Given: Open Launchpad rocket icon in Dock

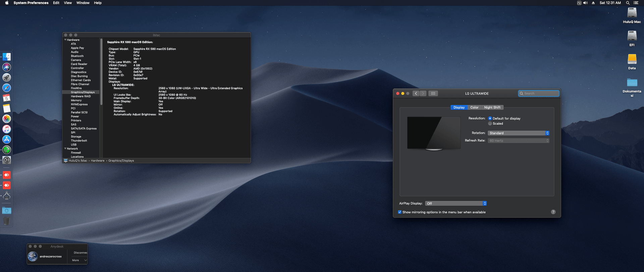Looking at the screenshot, I should tap(7, 78).
